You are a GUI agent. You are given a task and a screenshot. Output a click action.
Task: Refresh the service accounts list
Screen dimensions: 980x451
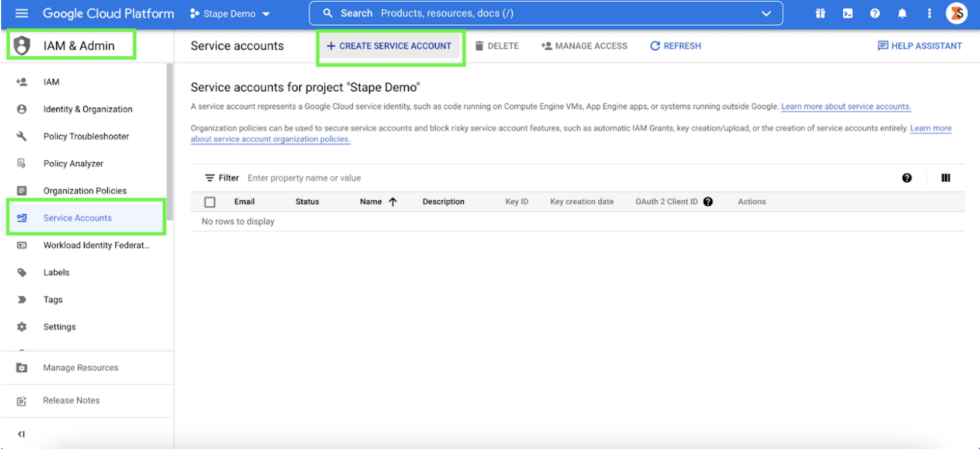pos(676,46)
